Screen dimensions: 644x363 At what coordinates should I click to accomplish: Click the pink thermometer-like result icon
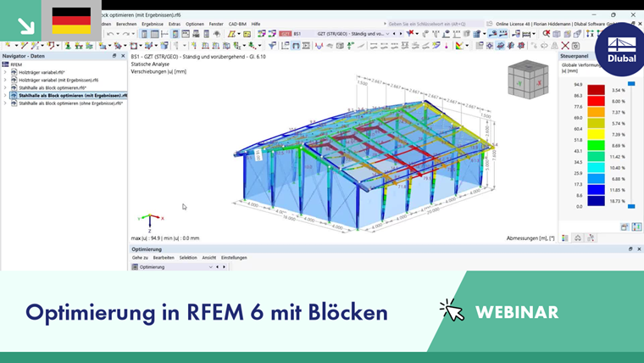tap(446, 46)
